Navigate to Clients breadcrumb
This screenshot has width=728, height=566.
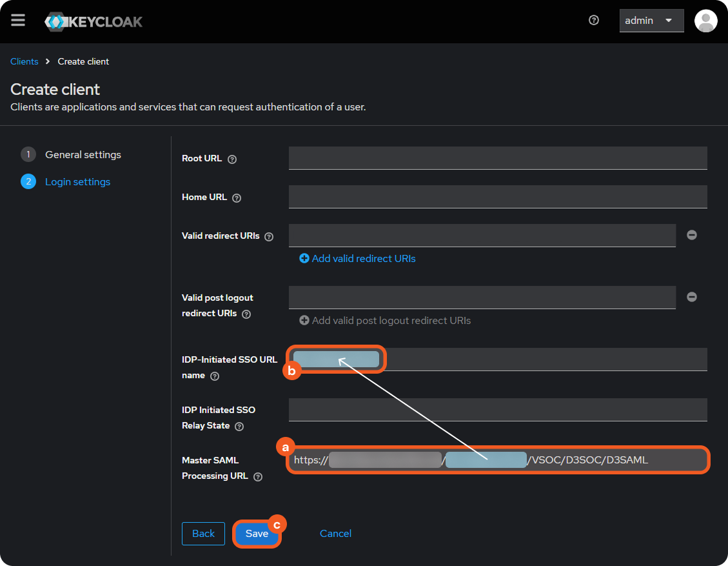[25, 61]
